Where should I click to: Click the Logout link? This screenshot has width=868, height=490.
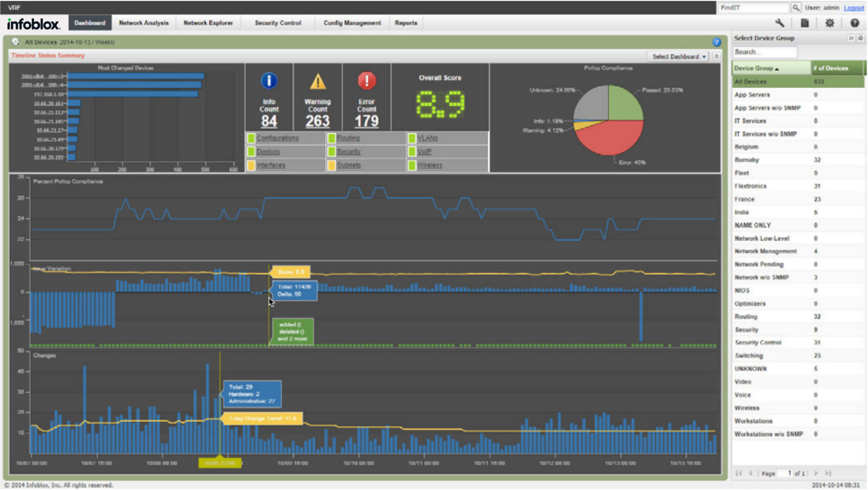tap(853, 8)
